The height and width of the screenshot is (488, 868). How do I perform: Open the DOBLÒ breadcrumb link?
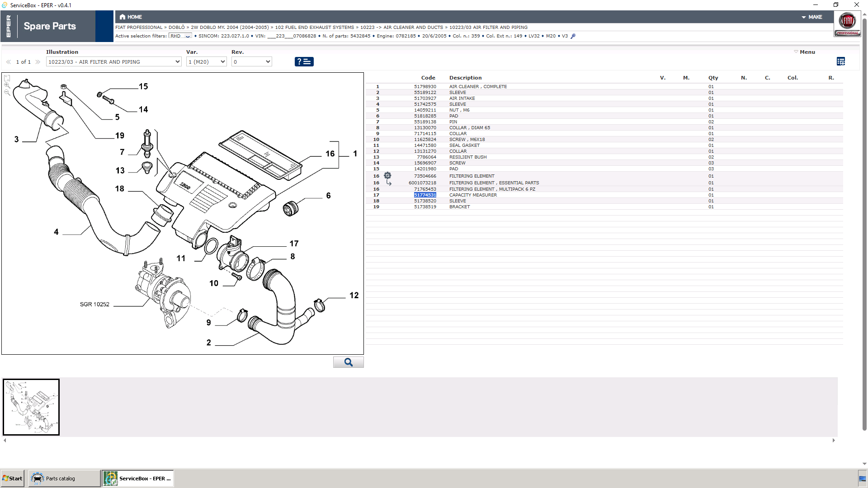coord(177,28)
